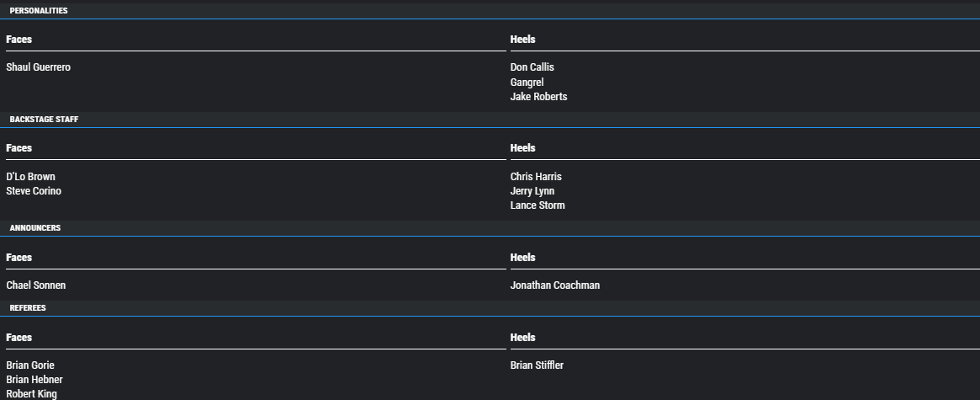Click Brian Hebner in Referees list
Viewport: 980px width, 400px height.
(x=34, y=379)
